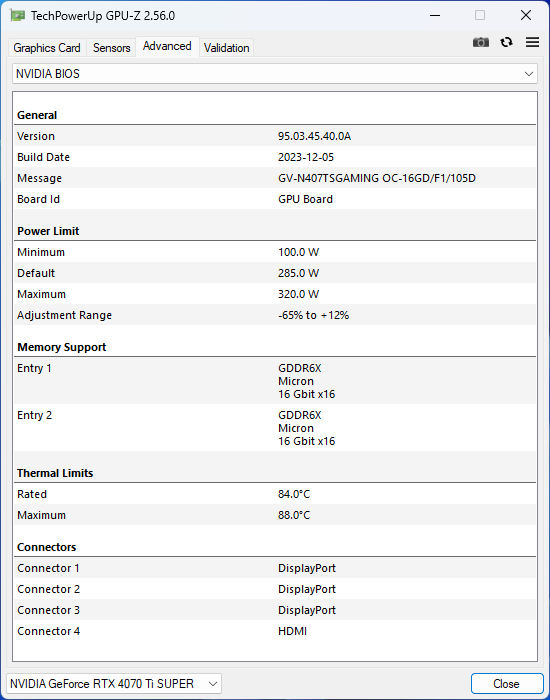
Task: Select the Minimum 100.0 W value
Action: [x=298, y=252]
